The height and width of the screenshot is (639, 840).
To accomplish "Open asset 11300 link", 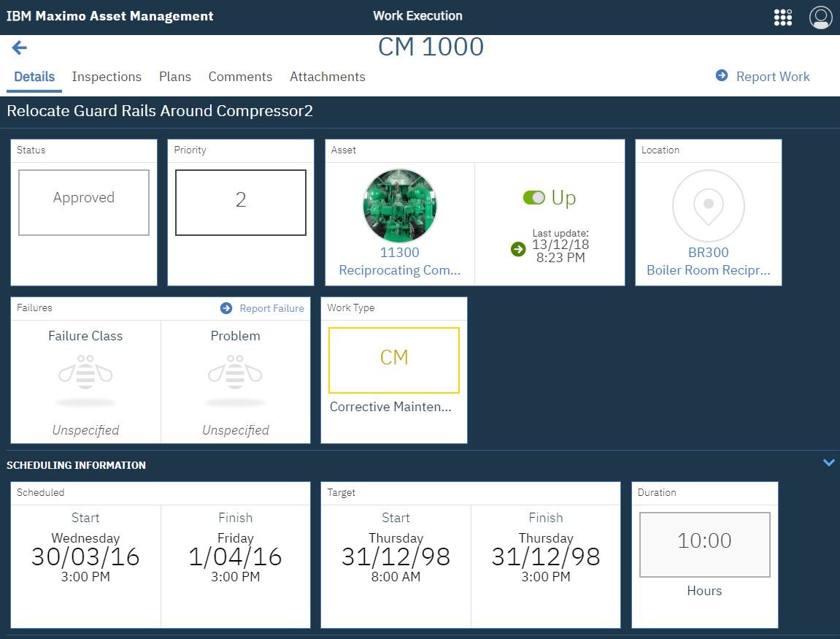I will 399,253.
